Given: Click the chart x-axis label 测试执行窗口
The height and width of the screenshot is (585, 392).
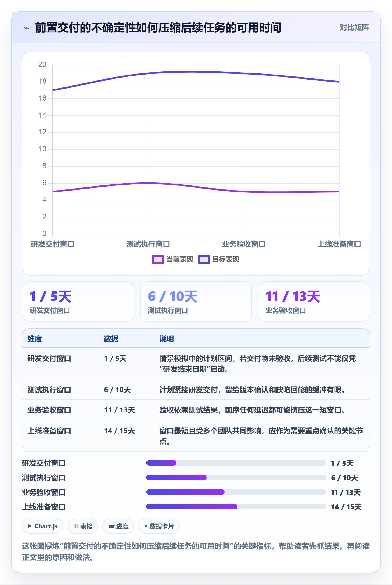Looking at the screenshot, I should click(148, 244).
